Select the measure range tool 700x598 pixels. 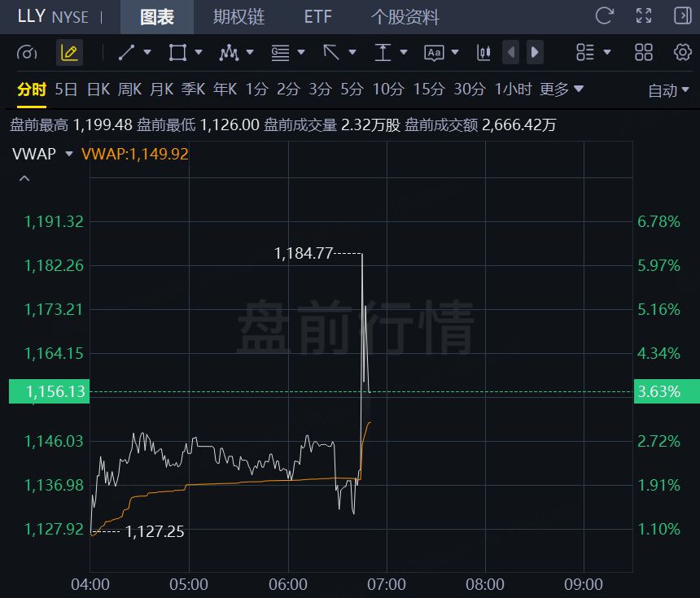pos(383,53)
